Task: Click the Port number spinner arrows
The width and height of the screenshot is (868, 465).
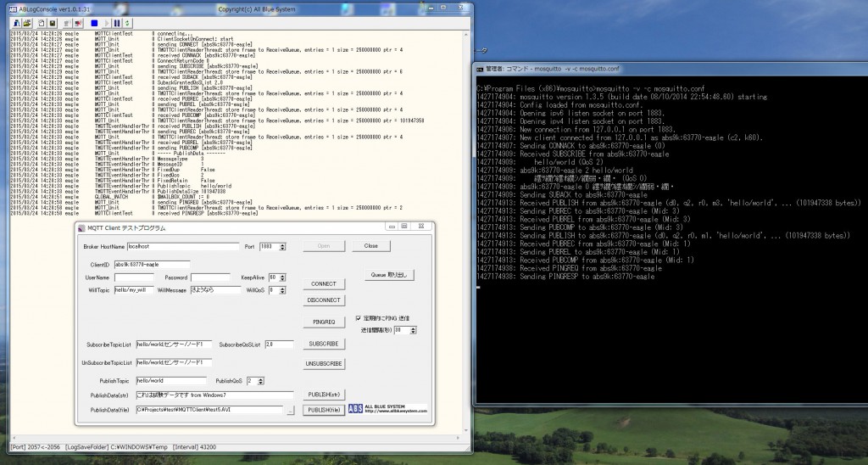Action: pos(282,246)
